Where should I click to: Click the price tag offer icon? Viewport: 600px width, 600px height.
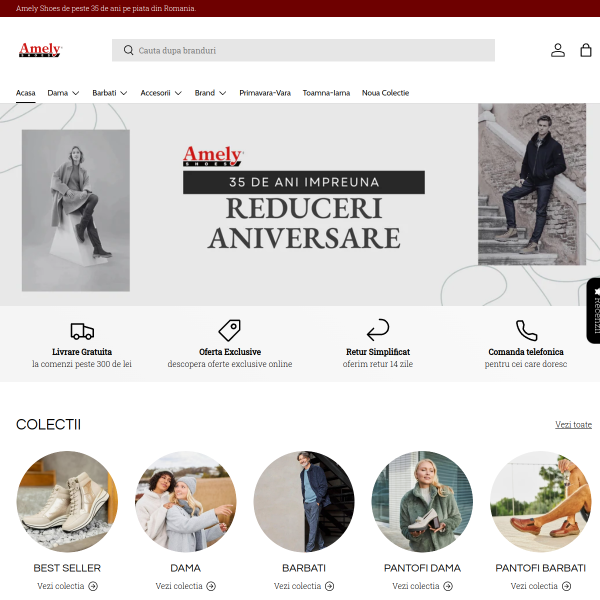[x=230, y=330]
